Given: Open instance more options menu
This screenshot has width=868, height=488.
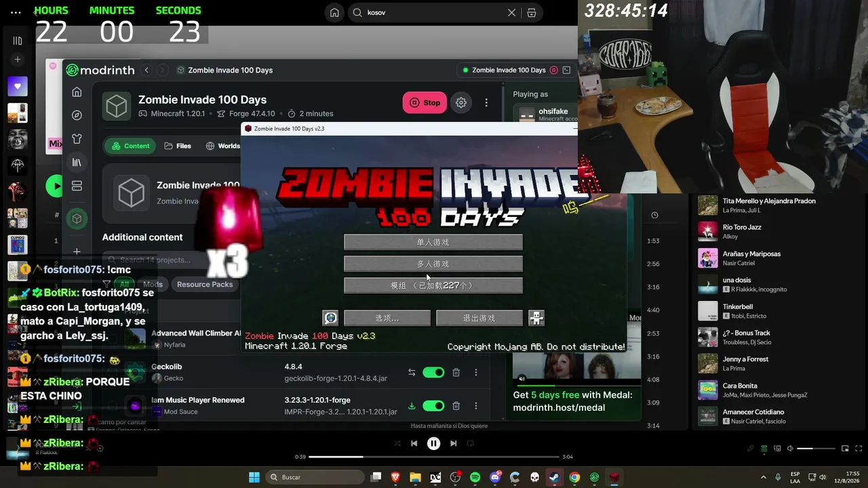Looking at the screenshot, I should click(x=486, y=102).
